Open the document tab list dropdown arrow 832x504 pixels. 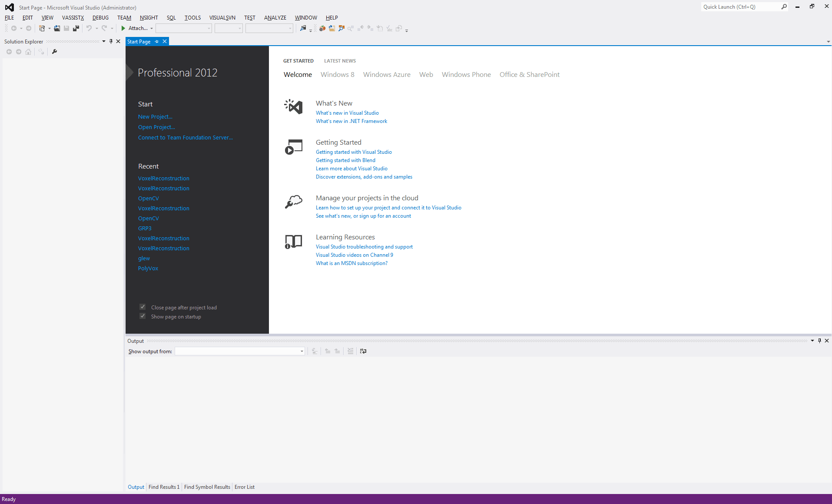(x=828, y=42)
